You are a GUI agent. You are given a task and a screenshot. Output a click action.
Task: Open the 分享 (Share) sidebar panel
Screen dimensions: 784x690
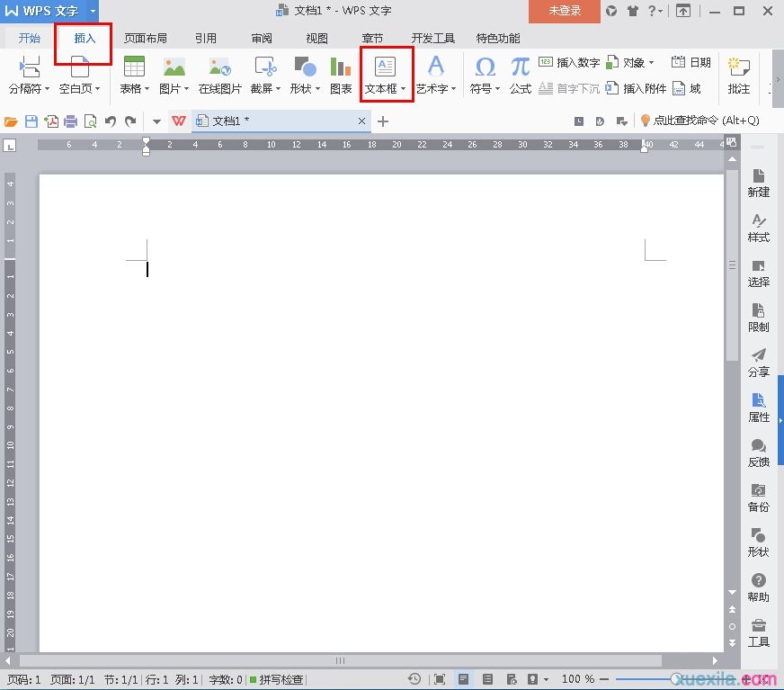pos(758,363)
